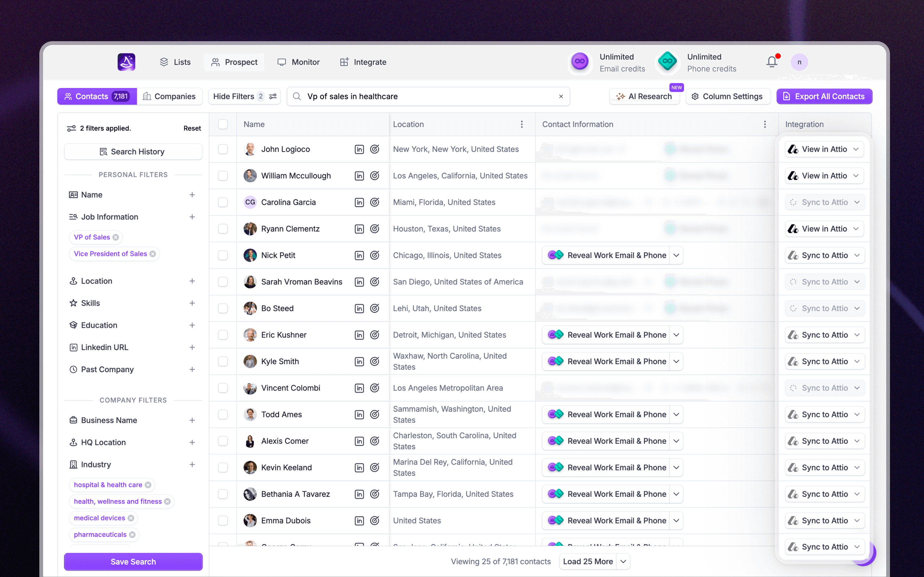Check the box for William Mccullough
This screenshot has height=577, width=924.
click(223, 176)
